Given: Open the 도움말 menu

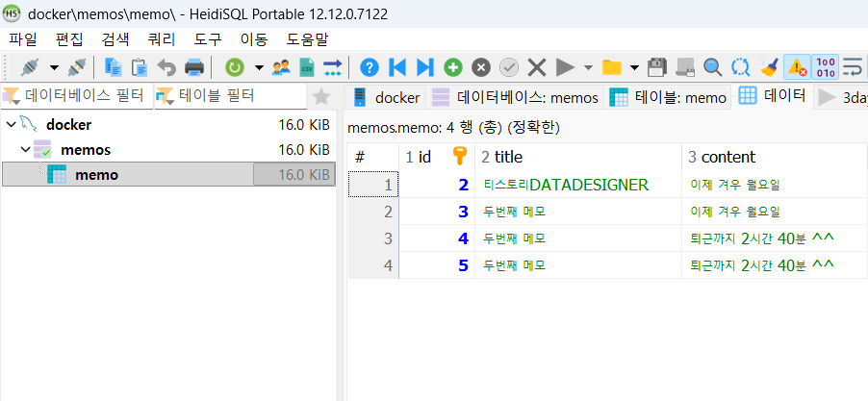Looking at the screenshot, I should 307,39.
